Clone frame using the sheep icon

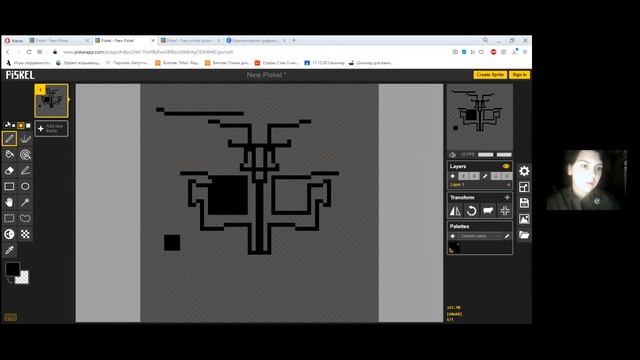488,211
